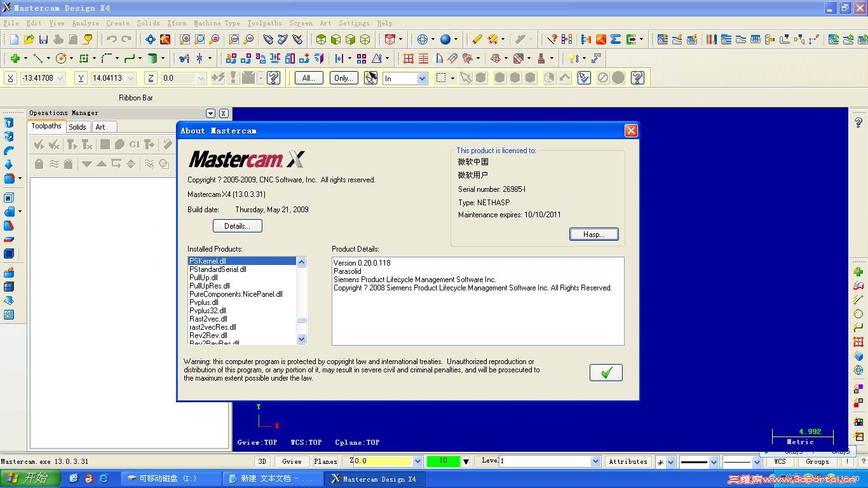Click the Hasp... button

click(x=593, y=234)
